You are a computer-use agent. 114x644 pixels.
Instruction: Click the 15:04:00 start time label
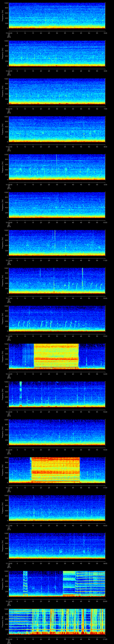pyautogui.click(x=9, y=33)
